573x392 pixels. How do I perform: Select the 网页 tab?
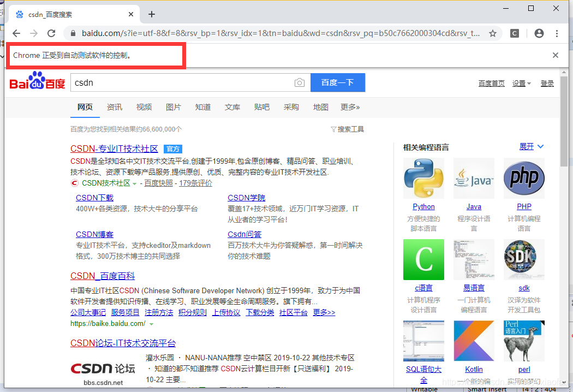pyautogui.click(x=85, y=107)
